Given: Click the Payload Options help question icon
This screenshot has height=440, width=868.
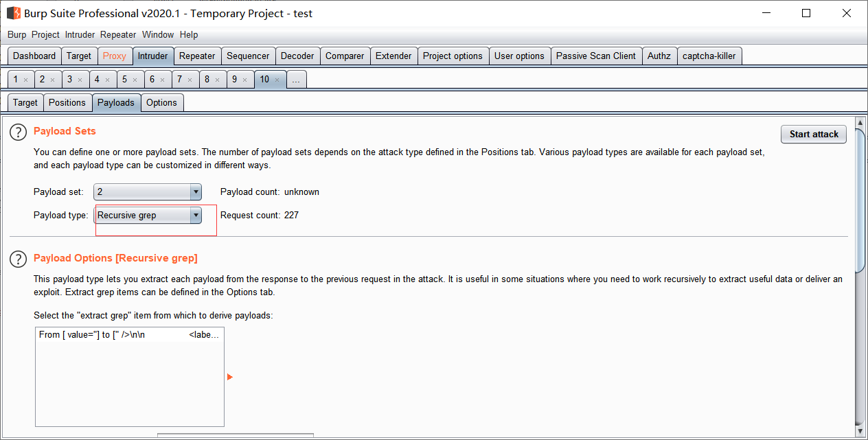Looking at the screenshot, I should [19, 259].
